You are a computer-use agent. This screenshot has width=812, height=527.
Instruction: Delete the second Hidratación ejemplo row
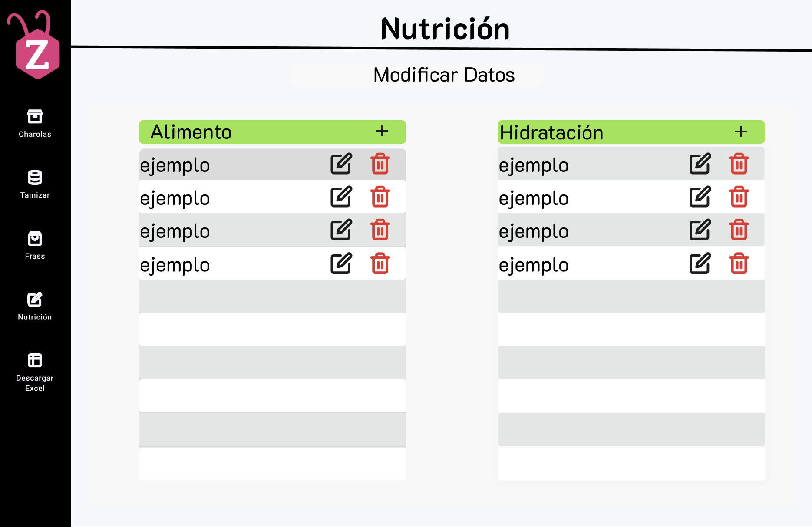(x=739, y=197)
